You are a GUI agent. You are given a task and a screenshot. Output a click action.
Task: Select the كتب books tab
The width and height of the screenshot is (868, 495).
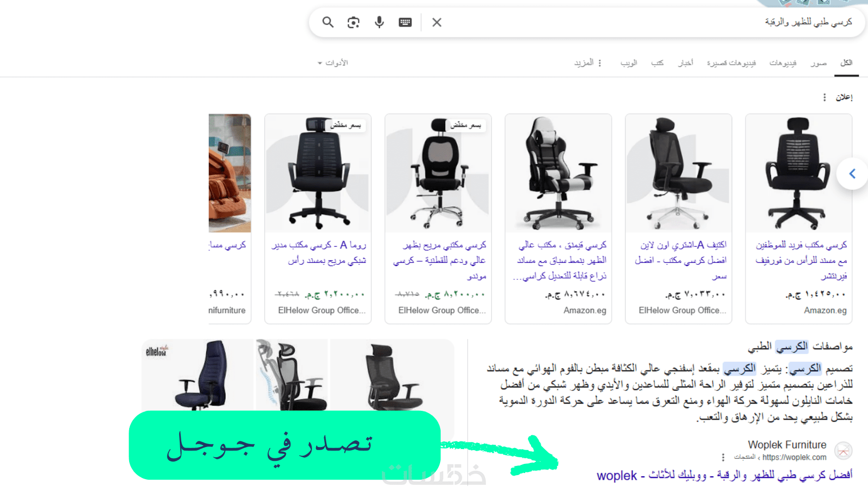pos(657,63)
